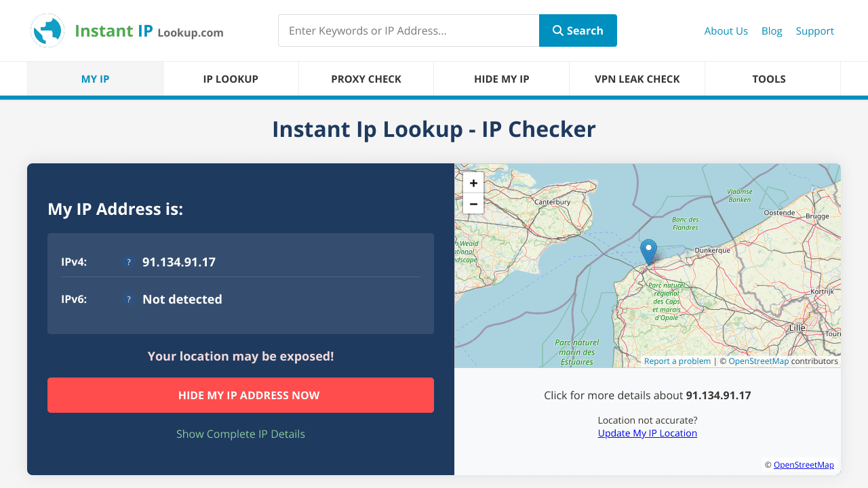The width and height of the screenshot is (868, 488).
Task: Click the IPv4 address value 91.134.91.17
Action: click(179, 262)
